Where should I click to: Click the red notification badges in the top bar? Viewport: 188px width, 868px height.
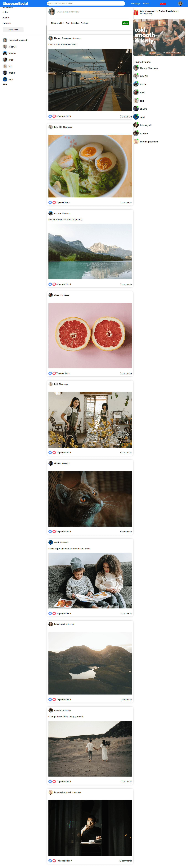pos(163,4)
